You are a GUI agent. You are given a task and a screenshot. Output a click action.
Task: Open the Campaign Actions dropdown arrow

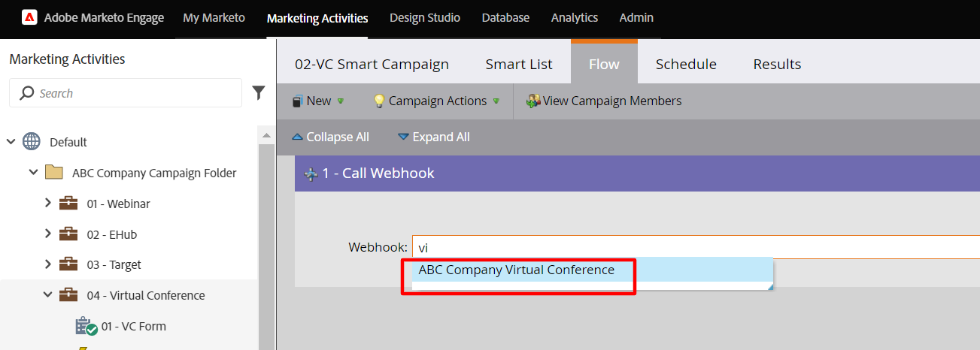[496, 101]
